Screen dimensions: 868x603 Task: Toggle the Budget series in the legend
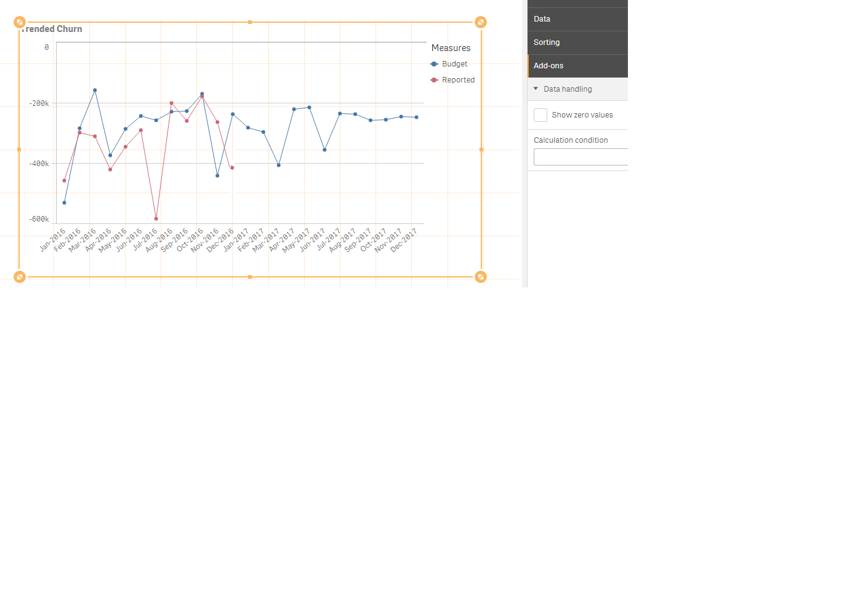[x=454, y=63]
